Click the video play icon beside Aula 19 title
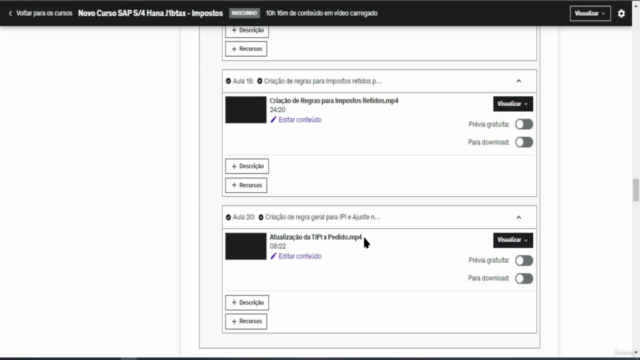The image size is (640, 360). point(260,81)
